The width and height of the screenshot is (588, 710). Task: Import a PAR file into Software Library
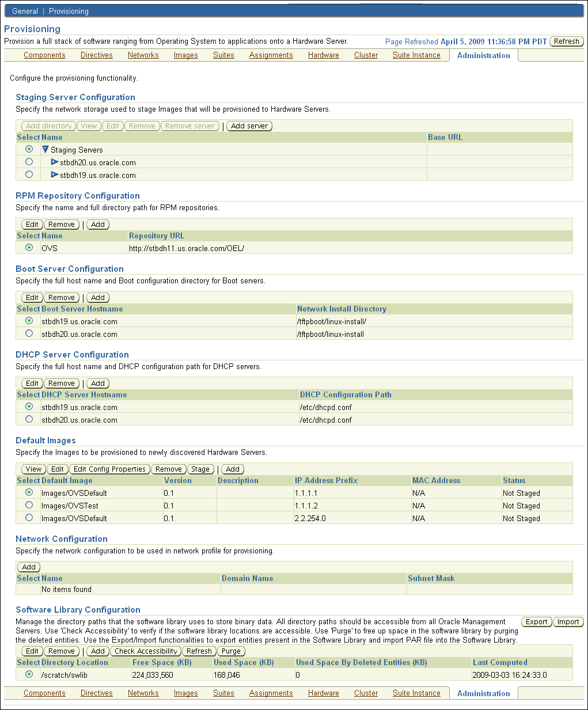tap(568, 622)
